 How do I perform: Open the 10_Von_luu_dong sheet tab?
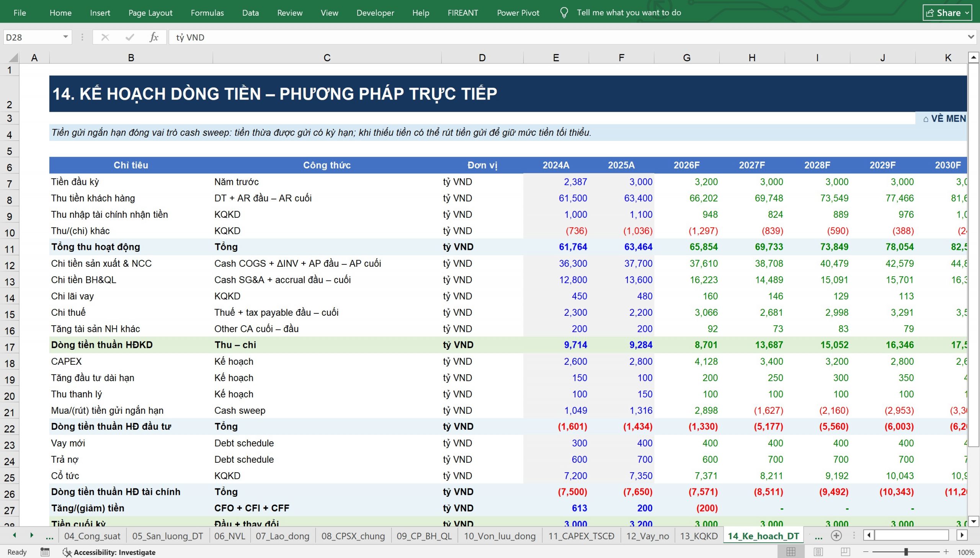[500, 536]
